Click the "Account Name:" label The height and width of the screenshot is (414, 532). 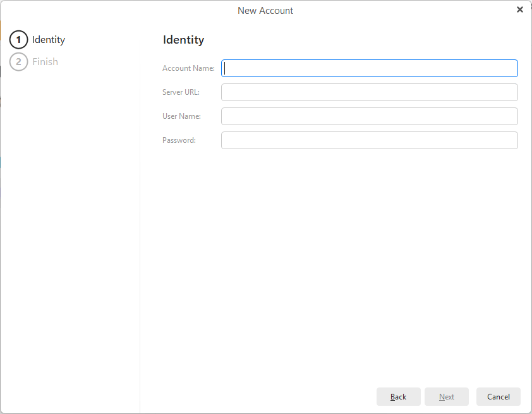(x=188, y=68)
